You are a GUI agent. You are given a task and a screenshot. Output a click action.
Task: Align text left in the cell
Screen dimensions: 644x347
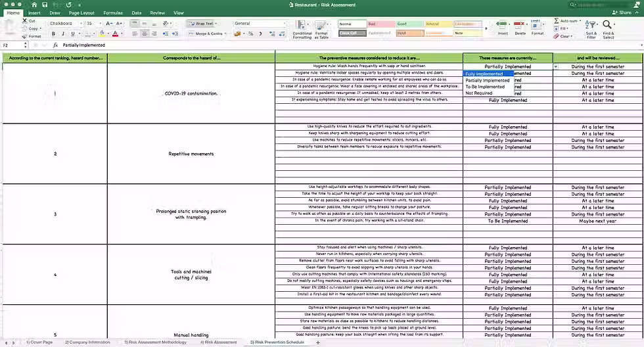point(135,34)
